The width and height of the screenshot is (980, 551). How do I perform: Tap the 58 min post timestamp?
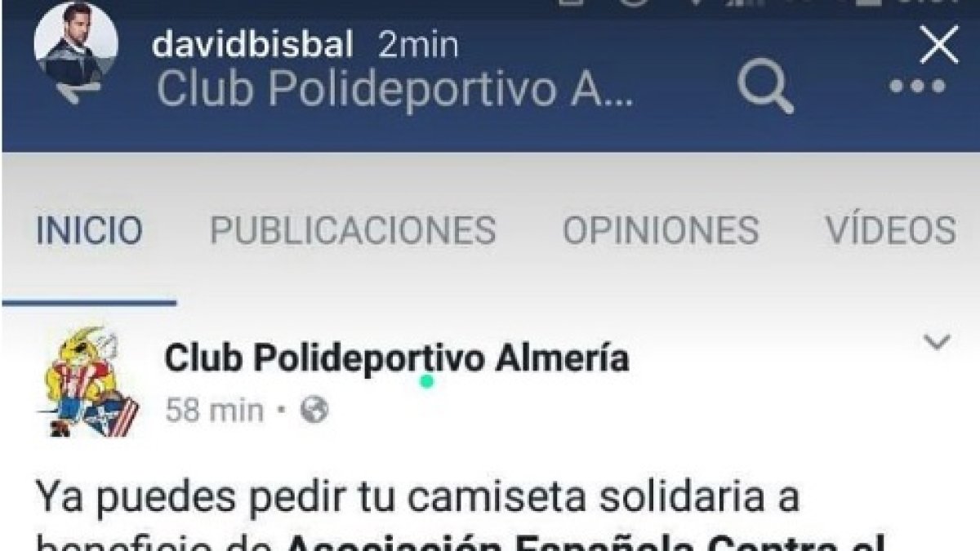point(215,410)
